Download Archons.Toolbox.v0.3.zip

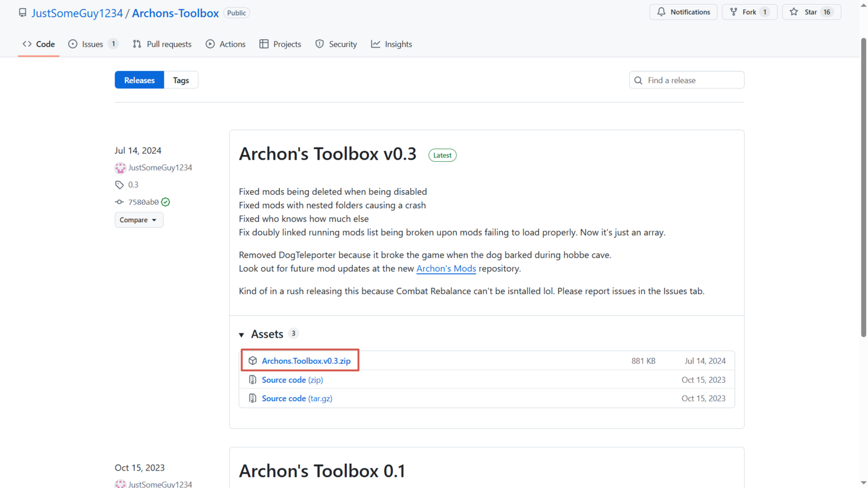306,361
